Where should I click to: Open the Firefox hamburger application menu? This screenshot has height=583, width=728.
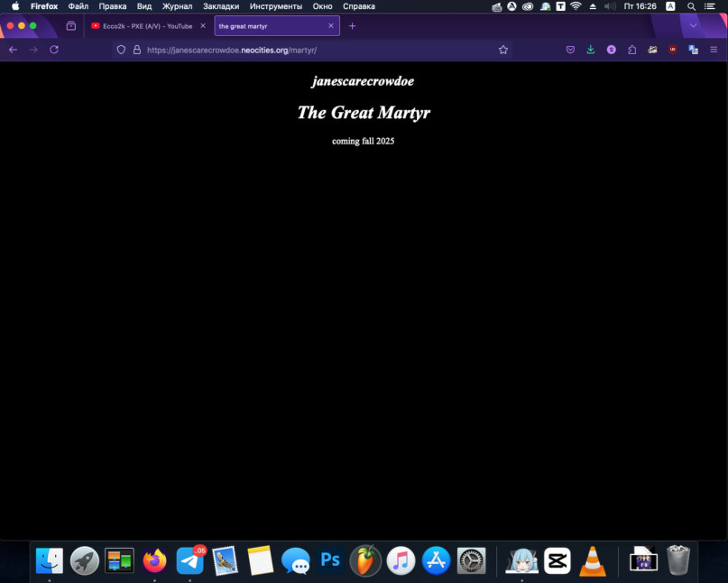click(x=714, y=50)
